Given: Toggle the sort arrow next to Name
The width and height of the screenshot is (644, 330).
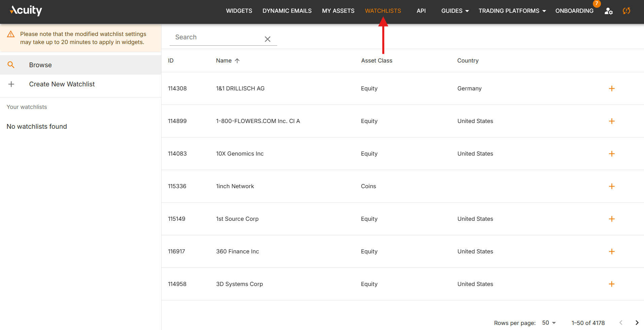Looking at the screenshot, I should [x=237, y=60].
